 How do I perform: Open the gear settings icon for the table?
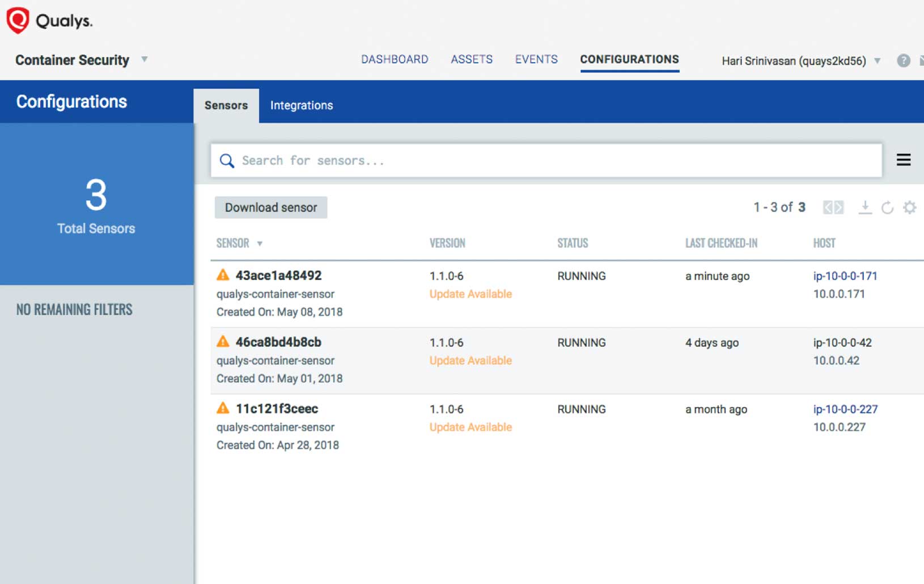point(910,208)
